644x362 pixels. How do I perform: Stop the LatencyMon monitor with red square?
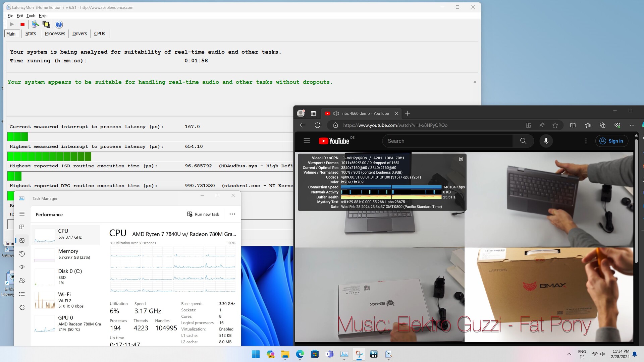[x=22, y=24]
